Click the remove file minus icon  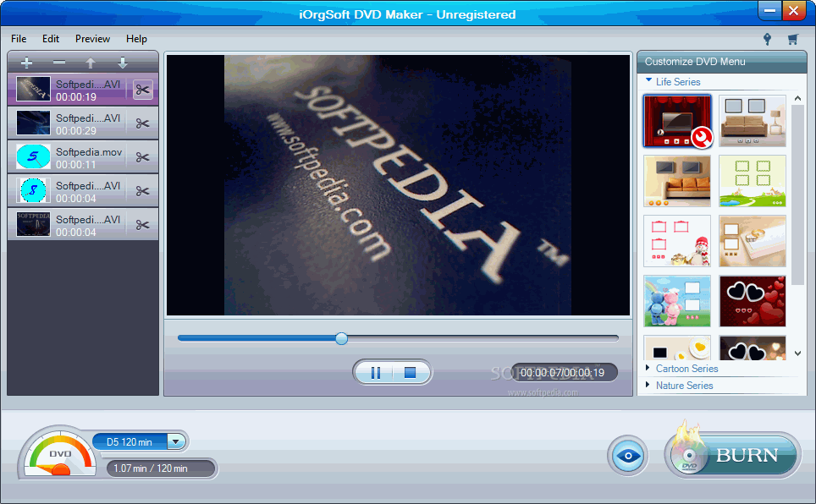59,63
